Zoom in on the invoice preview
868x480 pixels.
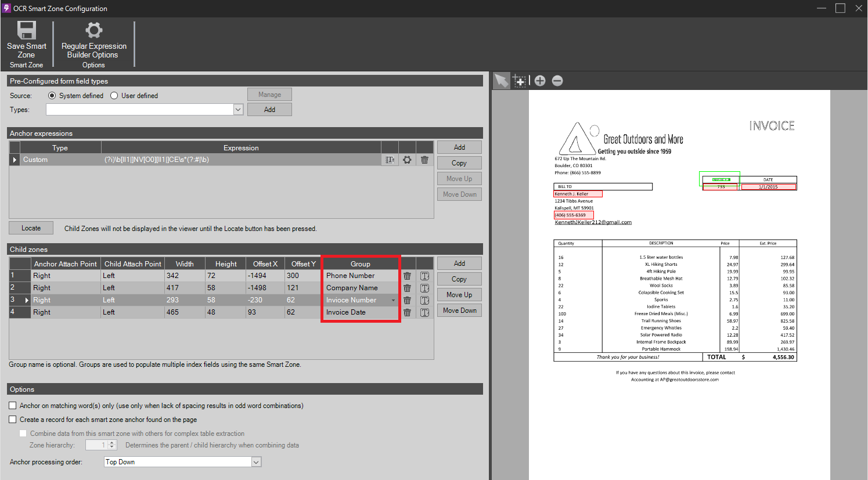[540, 81]
